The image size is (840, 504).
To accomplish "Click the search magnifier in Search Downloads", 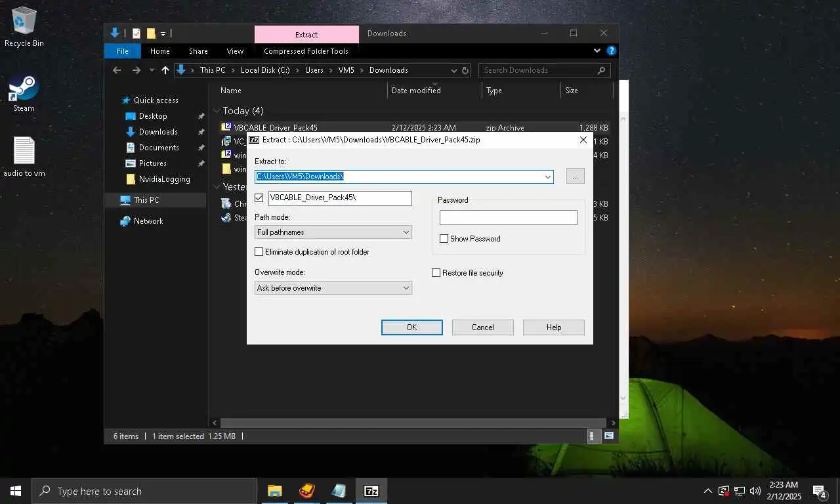I will pyautogui.click(x=602, y=70).
